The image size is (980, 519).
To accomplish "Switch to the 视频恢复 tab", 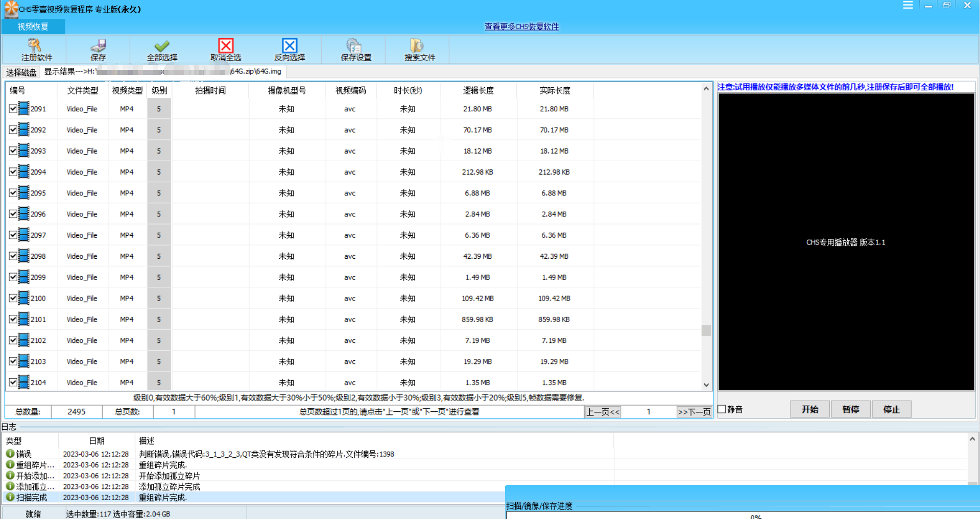I will [33, 27].
